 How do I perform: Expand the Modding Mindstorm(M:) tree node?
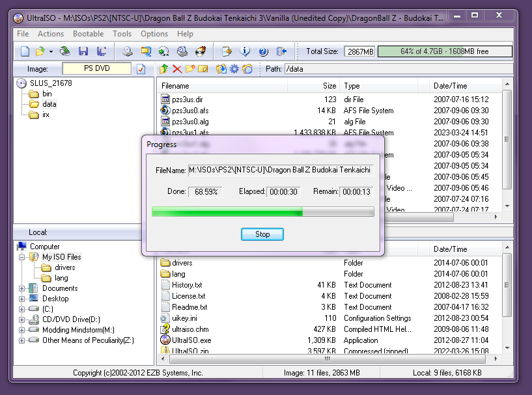21,330
